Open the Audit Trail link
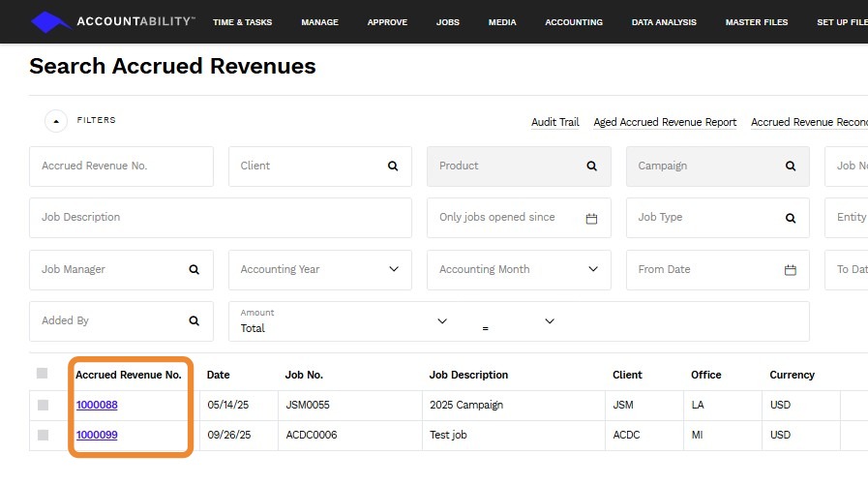 point(554,123)
